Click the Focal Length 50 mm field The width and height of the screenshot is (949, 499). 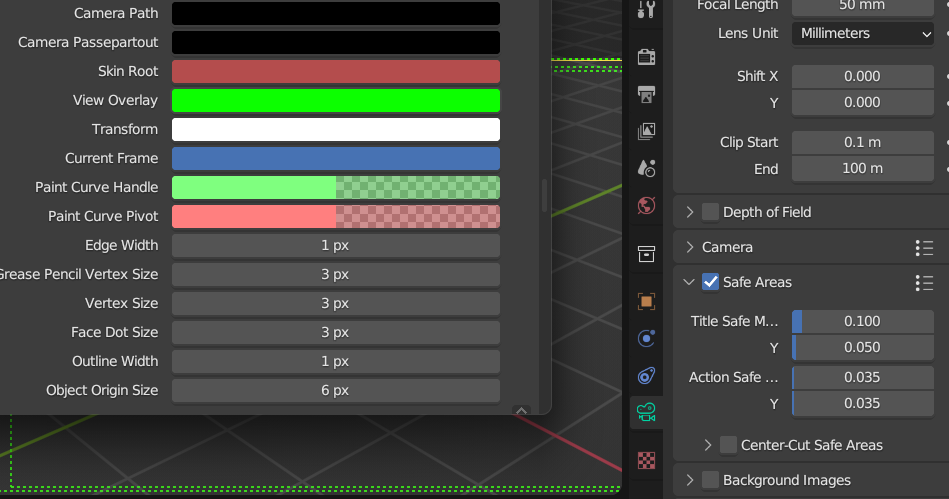tap(863, 6)
